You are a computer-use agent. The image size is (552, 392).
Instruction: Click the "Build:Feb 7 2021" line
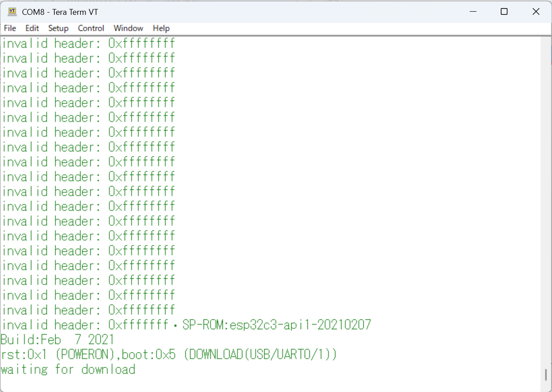pos(58,339)
